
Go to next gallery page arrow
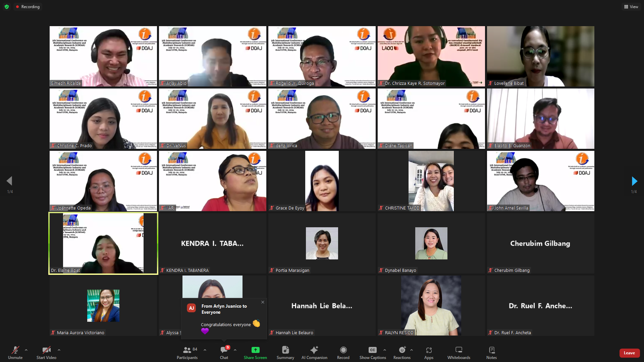click(x=634, y=181)
